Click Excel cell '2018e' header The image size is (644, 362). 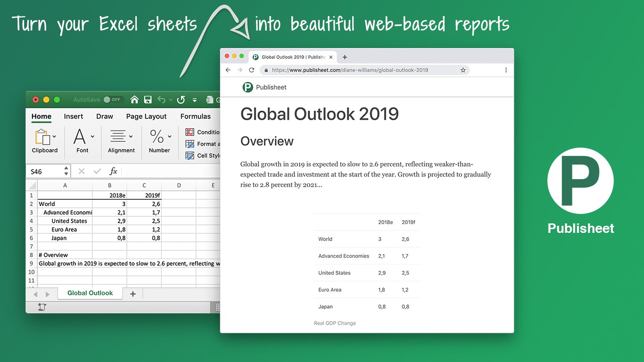(x=110, y=196)
